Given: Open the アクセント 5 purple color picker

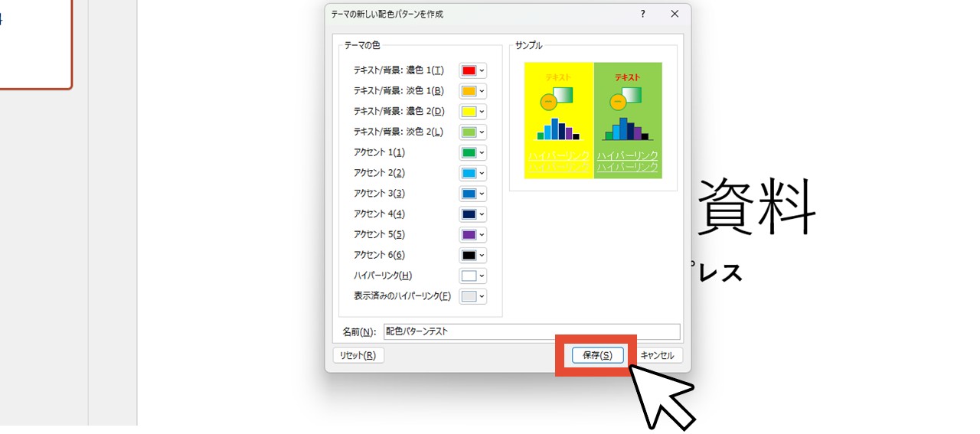Looking at the screenshot, I should 472,234.
